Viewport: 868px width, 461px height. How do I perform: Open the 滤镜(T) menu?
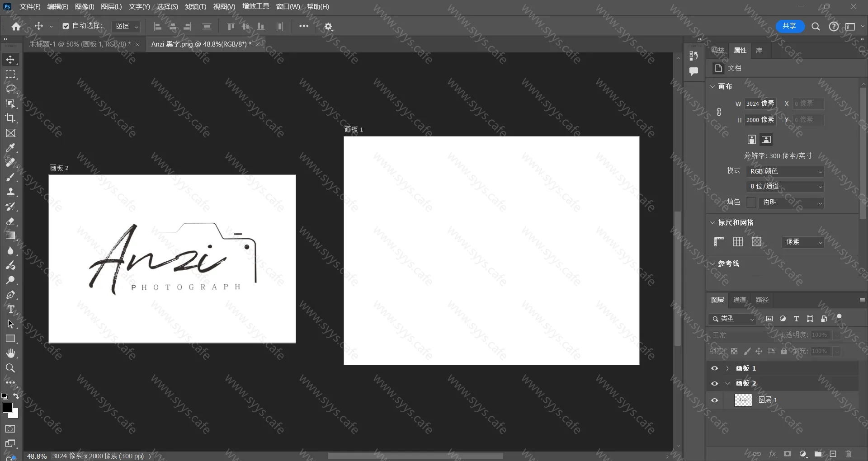click(x=195, y=7)
